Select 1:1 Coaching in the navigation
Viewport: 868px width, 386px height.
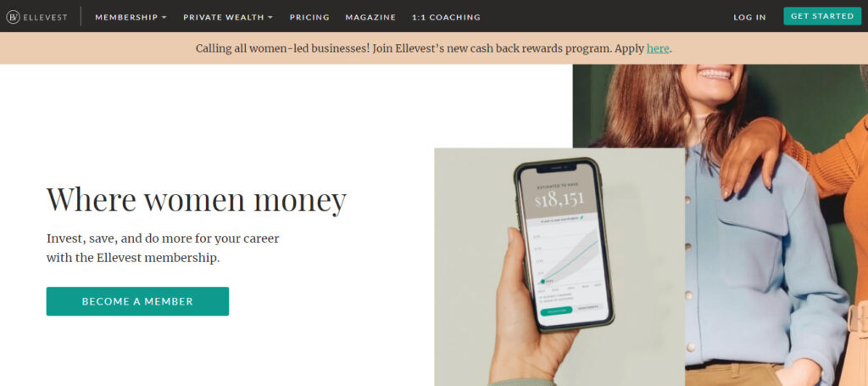pos(446,17)
